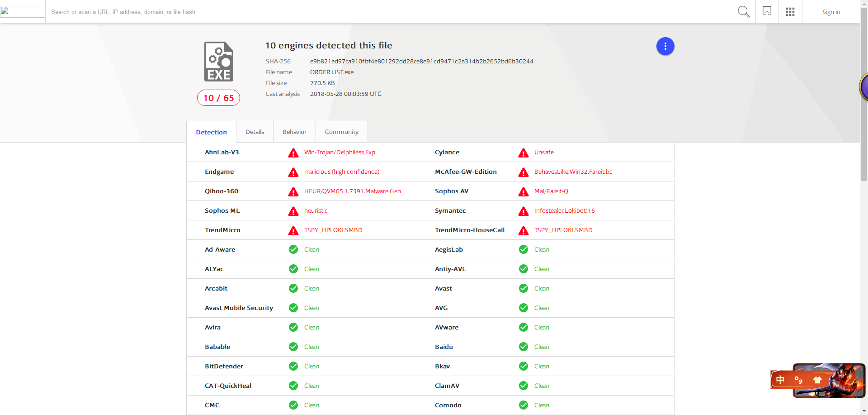This screenshot has width=868, height=415.
Task: Click warning icon next to Win-Trojan/Delphiless.Exp
Action: coord(293,153)
